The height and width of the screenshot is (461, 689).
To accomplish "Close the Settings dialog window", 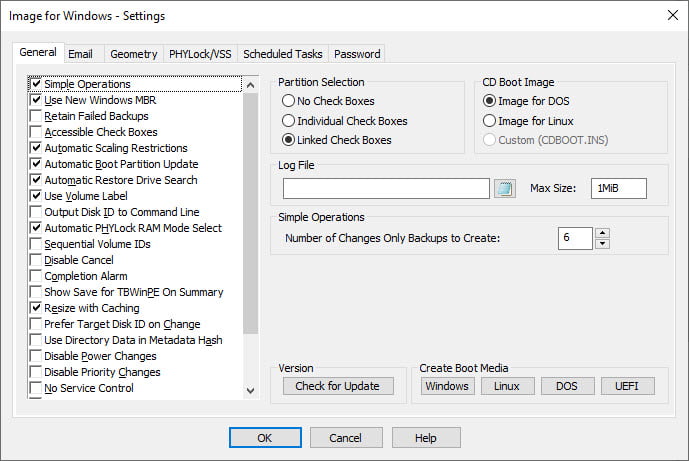I will (673, 15).
